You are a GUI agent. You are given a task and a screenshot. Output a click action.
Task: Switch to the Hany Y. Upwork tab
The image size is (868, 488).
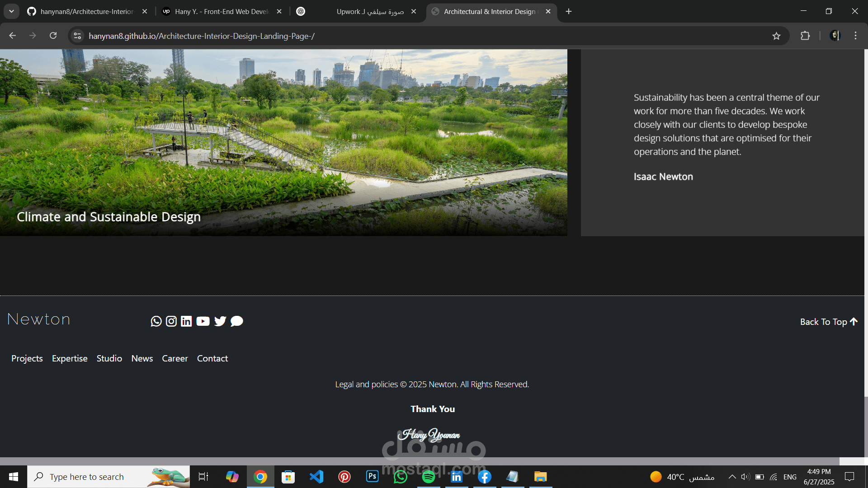point(222,12)
